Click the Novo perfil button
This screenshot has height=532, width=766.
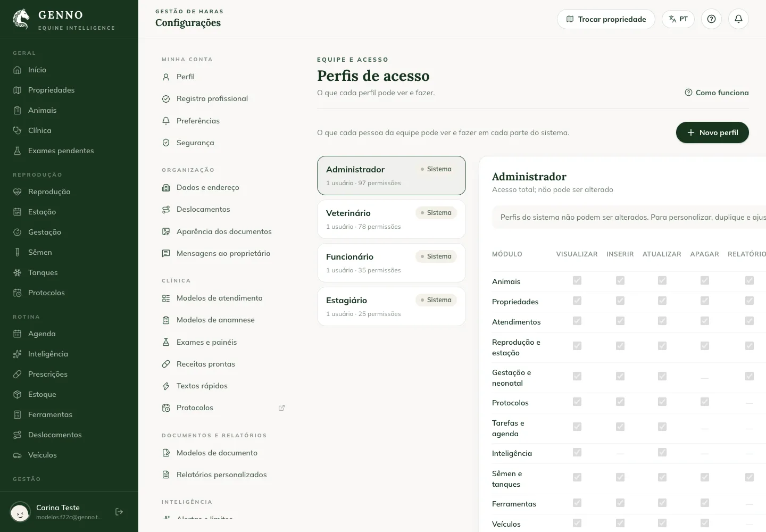click(712, 132)
